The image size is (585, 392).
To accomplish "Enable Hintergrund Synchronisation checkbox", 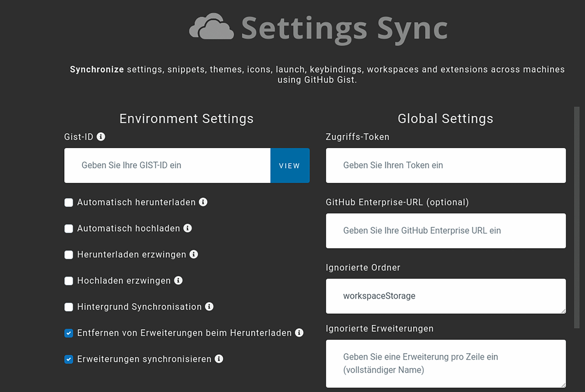I will click(69, 307).
